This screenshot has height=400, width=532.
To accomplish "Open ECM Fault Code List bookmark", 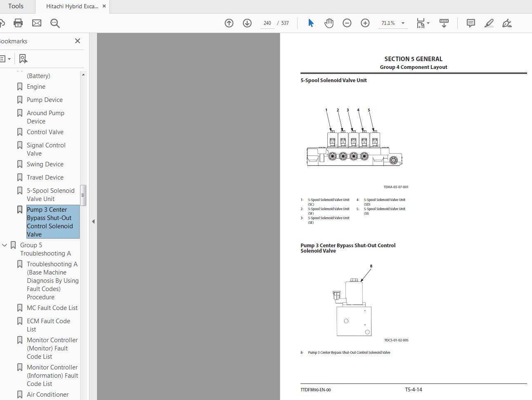I will pyautogui.click(x=48, y=325).
